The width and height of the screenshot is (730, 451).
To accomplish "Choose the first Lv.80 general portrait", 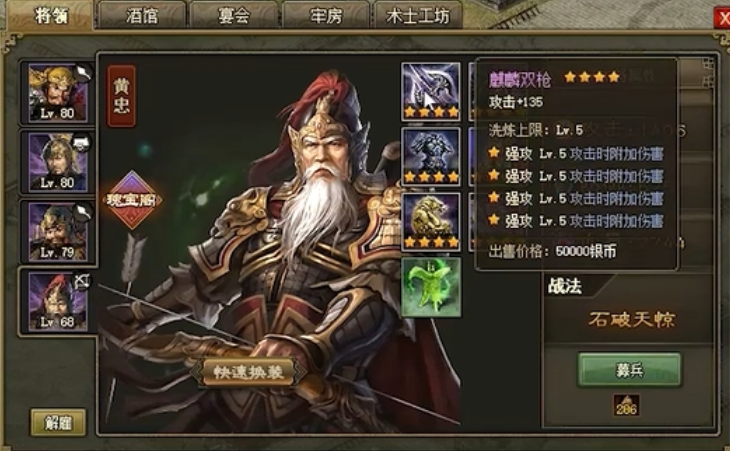I will 58,93.
